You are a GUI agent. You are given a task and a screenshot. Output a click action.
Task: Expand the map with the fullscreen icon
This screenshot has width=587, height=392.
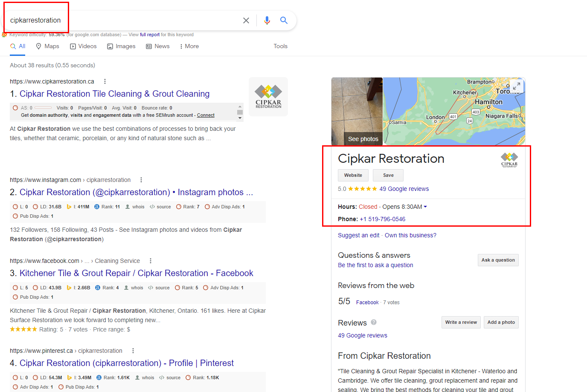pos(516,86)
